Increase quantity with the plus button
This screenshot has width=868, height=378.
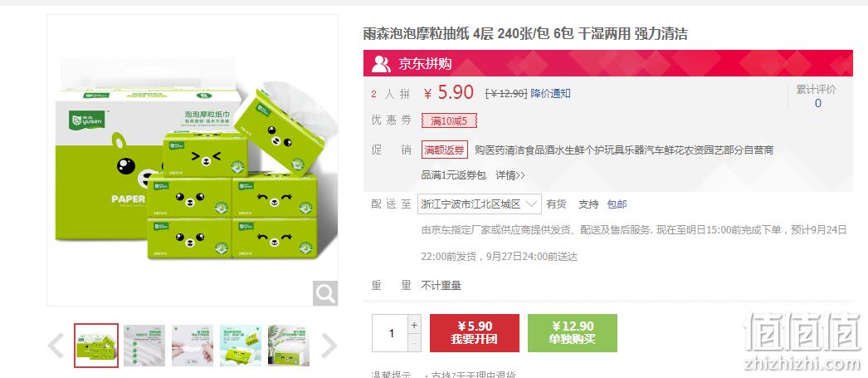click(415, 324)
